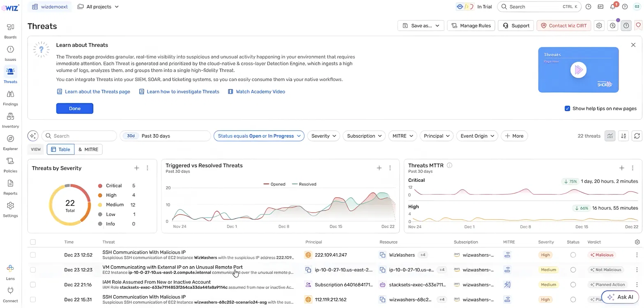Open Lens in the sidebar

click(x=10, y=272)
